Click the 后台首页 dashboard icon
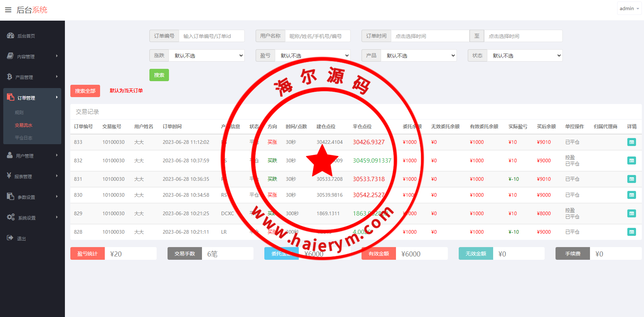644x317 pixels. coord(11,36)
